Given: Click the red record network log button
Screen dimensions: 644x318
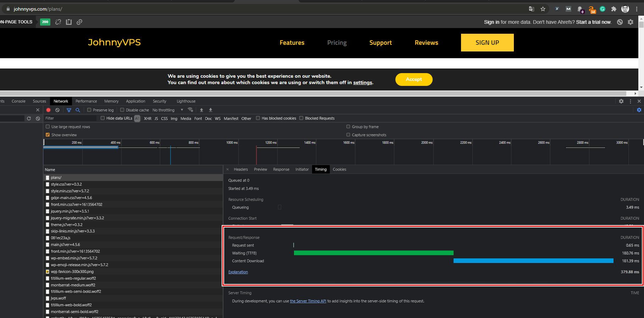Looking at the screenshot, I should (49, 110).
